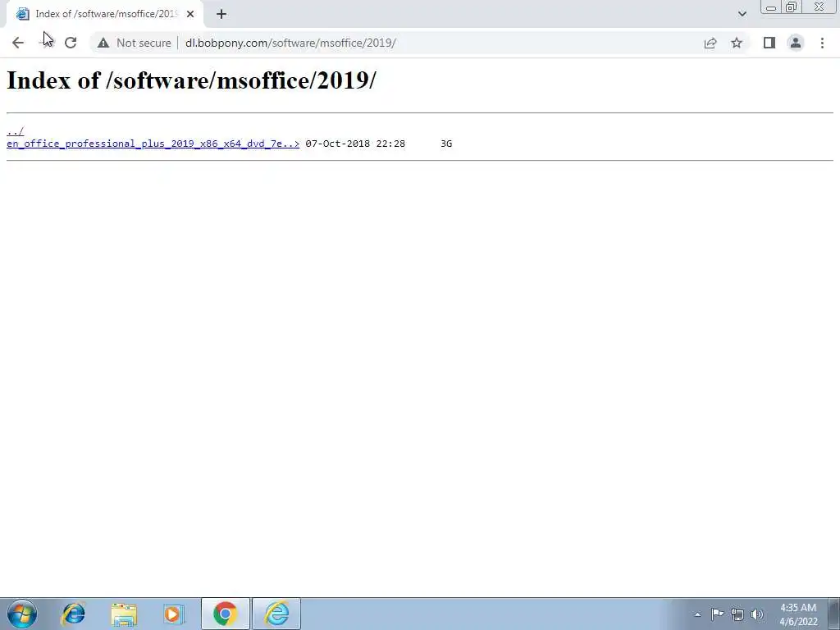Screen dimensions: 840x630
Task: Show hidden tray icons arrow
Action: [x=697, y=614]
